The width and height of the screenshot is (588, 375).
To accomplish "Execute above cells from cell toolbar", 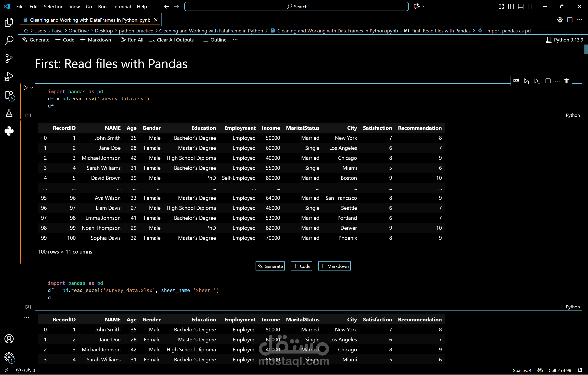I will pos(526,81).
